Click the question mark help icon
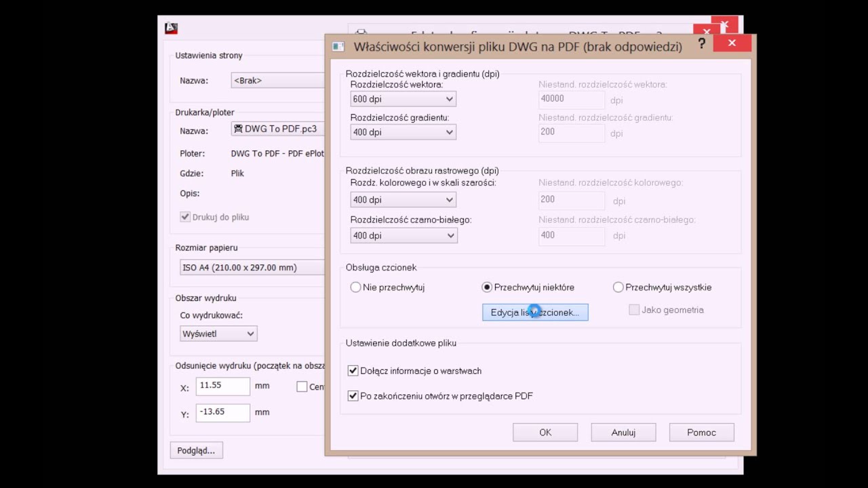Screen dimensions: 868x488 [x=701, y=44]
